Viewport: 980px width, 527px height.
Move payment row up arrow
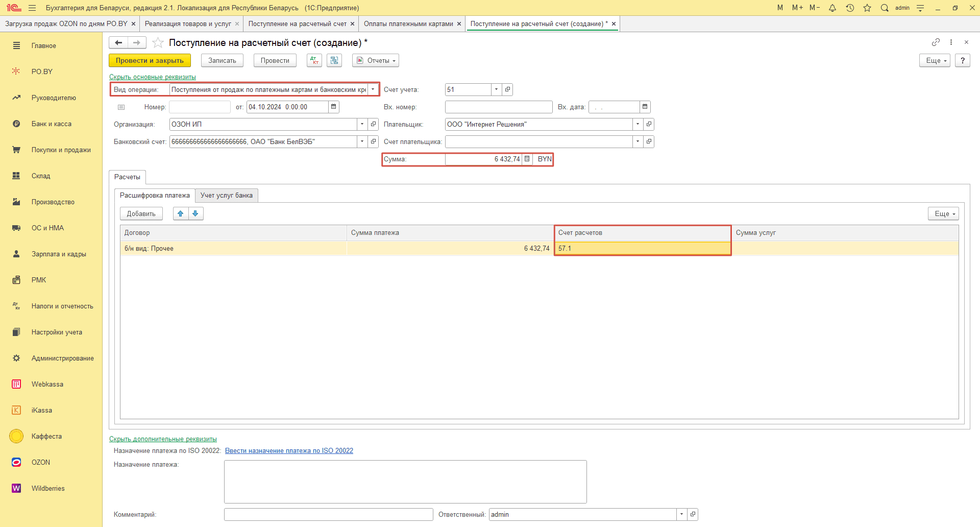tap(181, 213)
